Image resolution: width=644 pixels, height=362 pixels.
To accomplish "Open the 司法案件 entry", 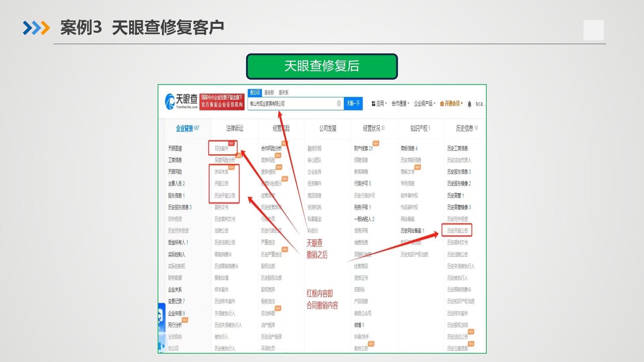I will pos(221,148).
